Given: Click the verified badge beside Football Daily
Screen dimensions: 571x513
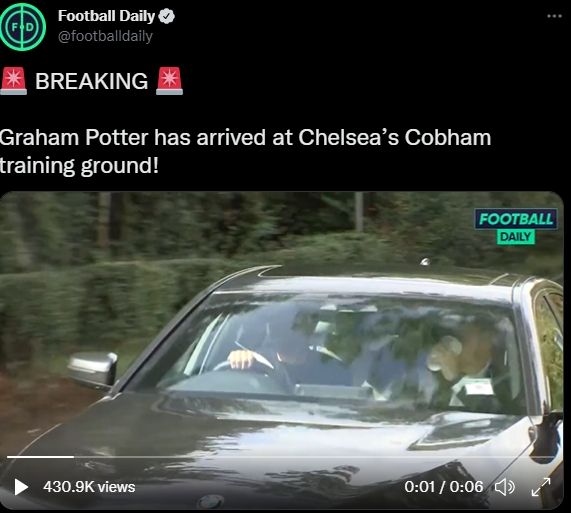Looking at the screenshot, I should (x=167, y=16).
